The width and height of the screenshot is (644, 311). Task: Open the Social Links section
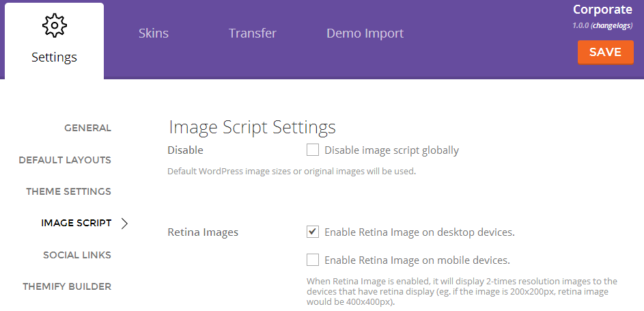tap(77, 255)
